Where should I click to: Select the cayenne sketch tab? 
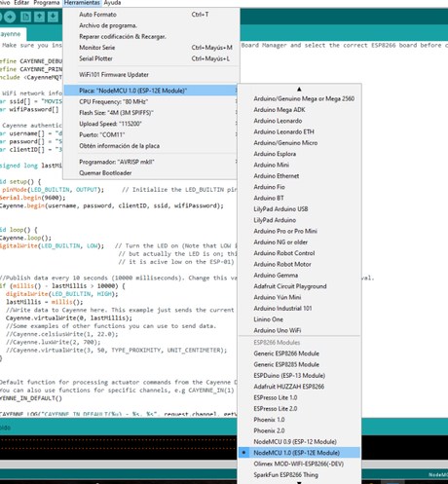[x=12, y=34]
